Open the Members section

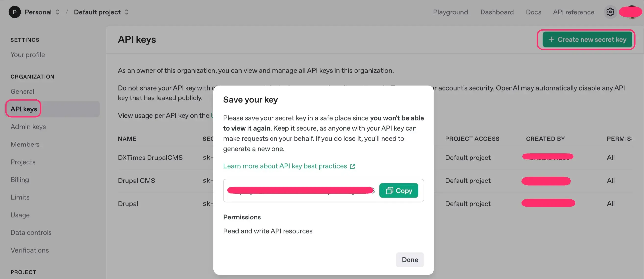[x=25, y=145]
